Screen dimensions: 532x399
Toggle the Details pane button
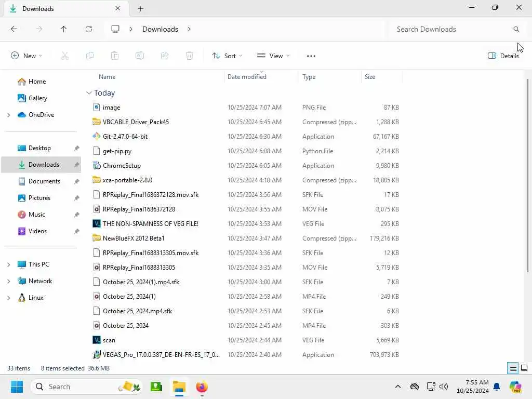click(x=503, y=56)
